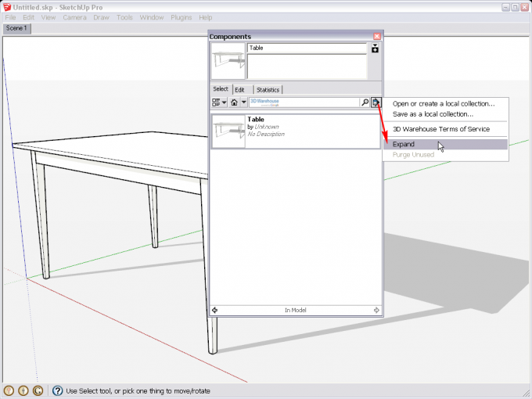Open the Edit menu
Image resolution: width=532 pixels, height=399 pixels.
click(28, 17)
